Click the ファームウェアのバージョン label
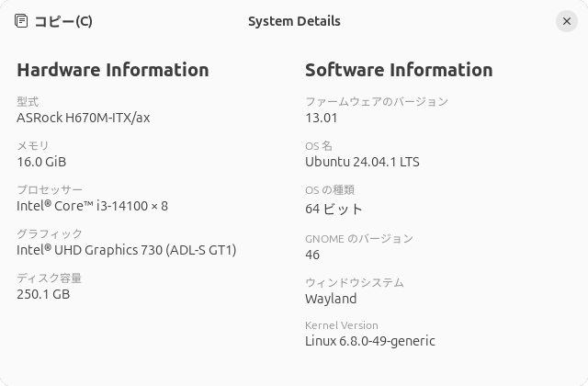 click(x=377, y=101)
